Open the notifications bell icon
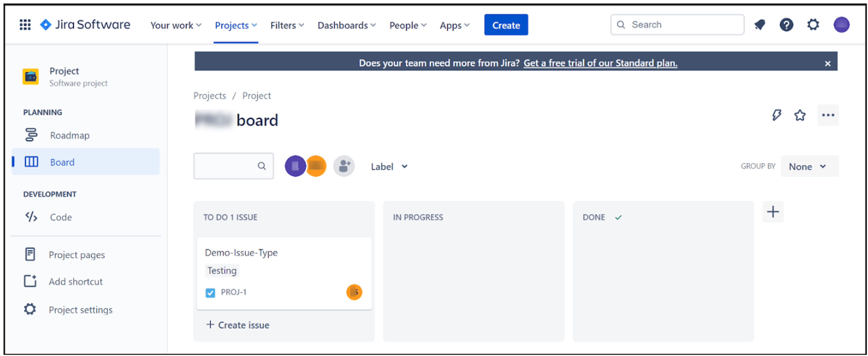 (x=759, y=25)
